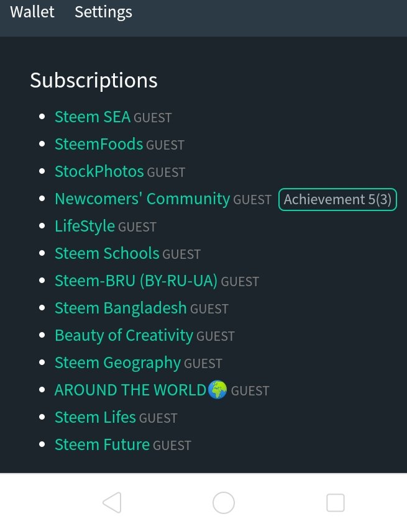Open the Steem Future community
The image size is (407, 532).
pos(102,445)
